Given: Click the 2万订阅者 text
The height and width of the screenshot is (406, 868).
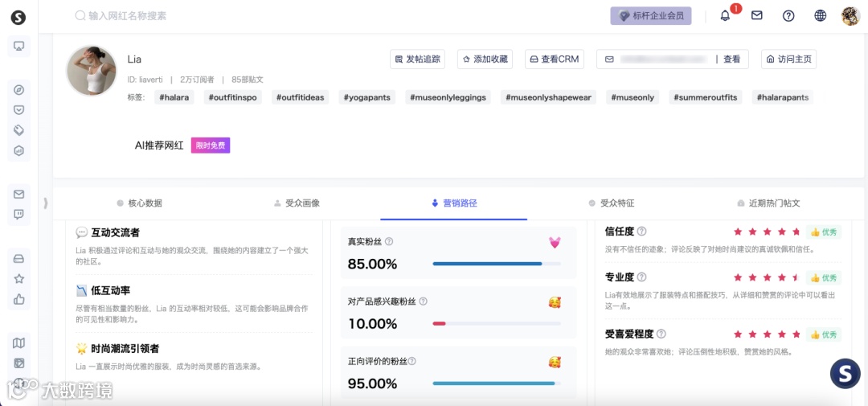Looking at the screenshot, I should click(197, 80).
